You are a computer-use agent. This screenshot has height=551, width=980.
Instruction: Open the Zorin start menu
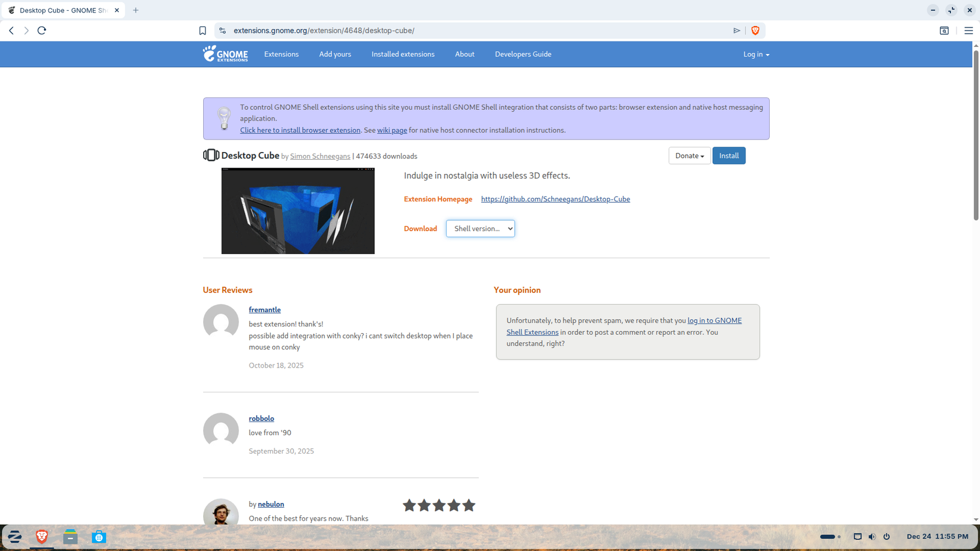point(15,537)
